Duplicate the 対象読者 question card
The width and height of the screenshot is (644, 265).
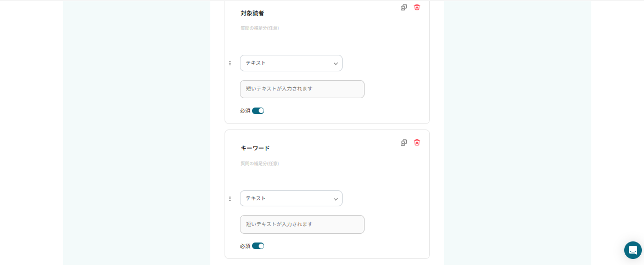404,7
